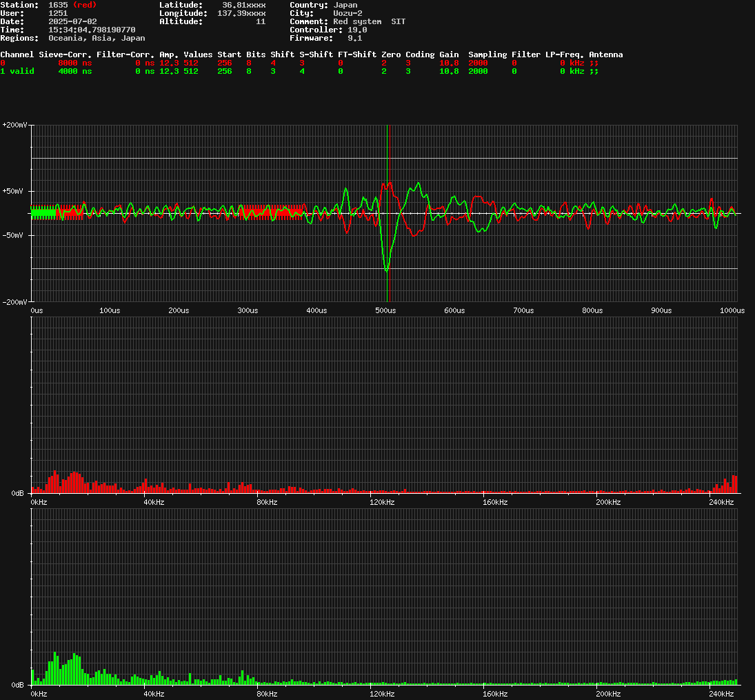This screenshot has width=755, height=700.
Task: Select the "0dB" label of green spectrum
Action: tap(17, 685)
